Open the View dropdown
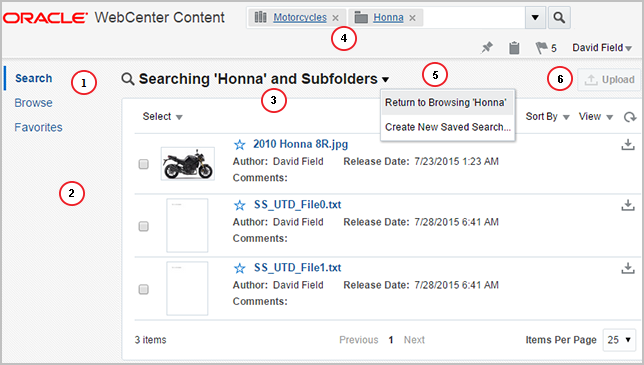 596,117
